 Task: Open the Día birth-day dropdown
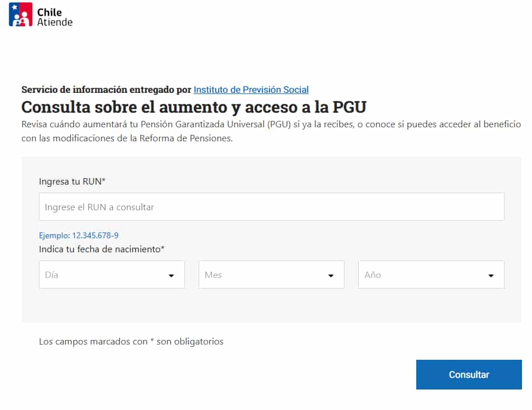click(112, 275)
